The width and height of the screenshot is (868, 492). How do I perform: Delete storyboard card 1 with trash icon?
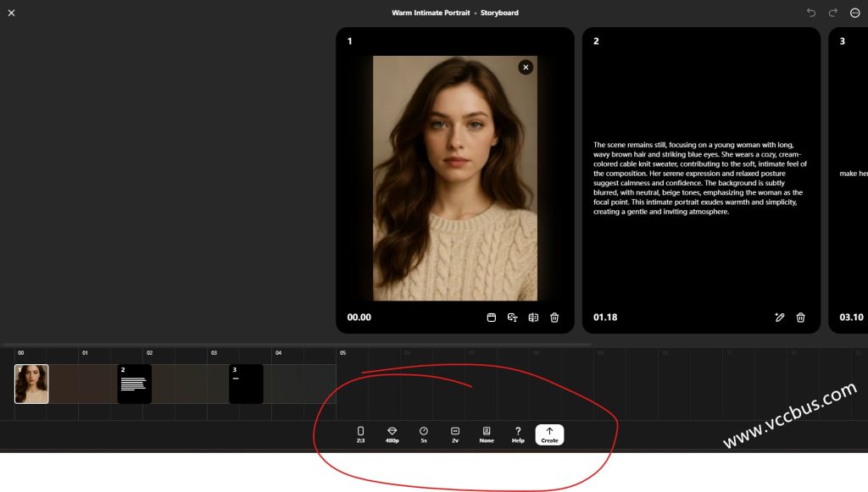pos(554,318)
